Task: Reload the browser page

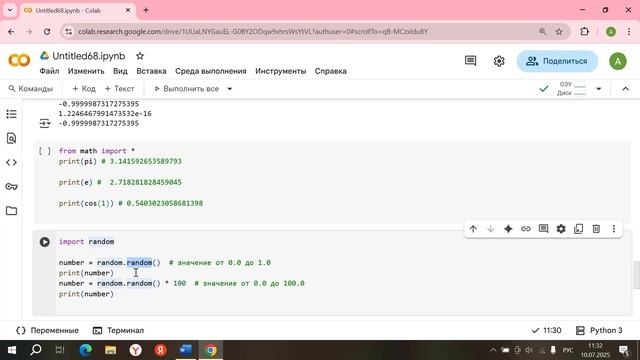Action: click(47, 31)
